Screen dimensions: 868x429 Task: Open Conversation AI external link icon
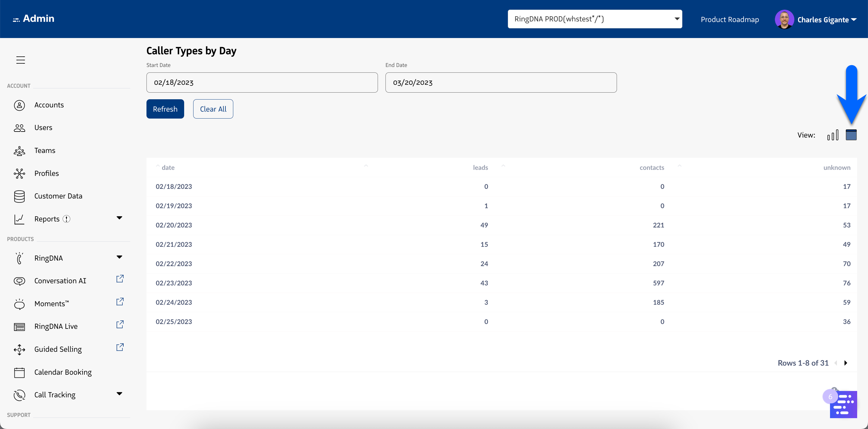pos(120,278)
